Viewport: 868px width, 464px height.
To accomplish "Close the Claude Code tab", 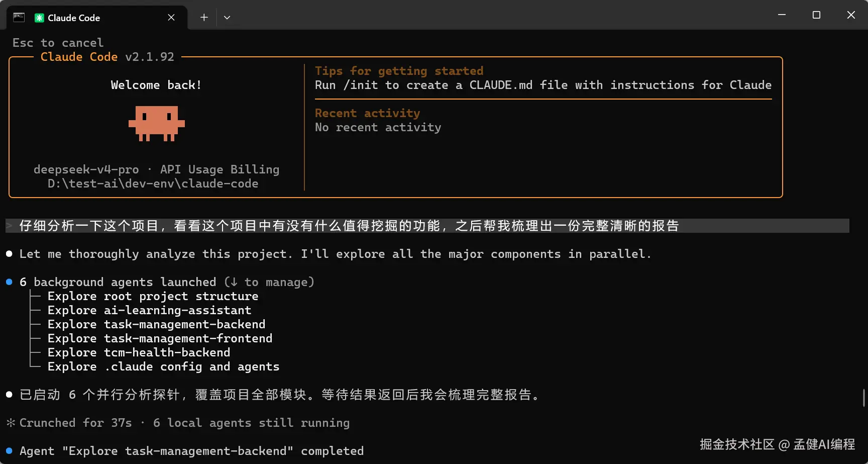I will (171, 18).
